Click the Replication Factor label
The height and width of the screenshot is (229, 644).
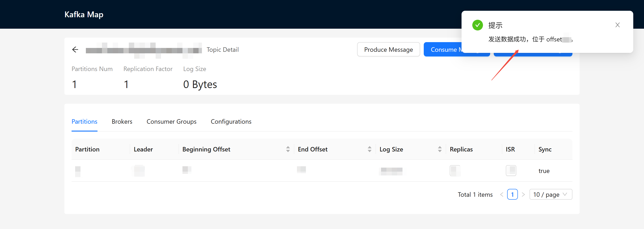pyautogui.click(x=148, y=69)
